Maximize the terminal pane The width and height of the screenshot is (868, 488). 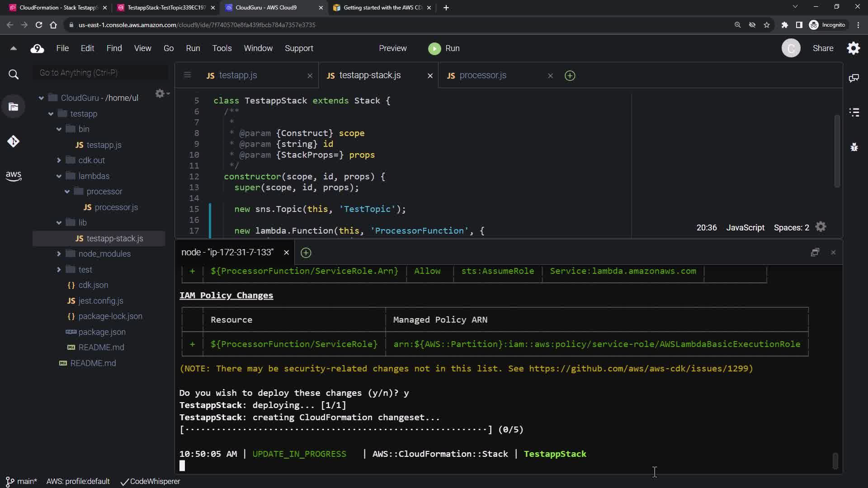(x=815, y=253)
